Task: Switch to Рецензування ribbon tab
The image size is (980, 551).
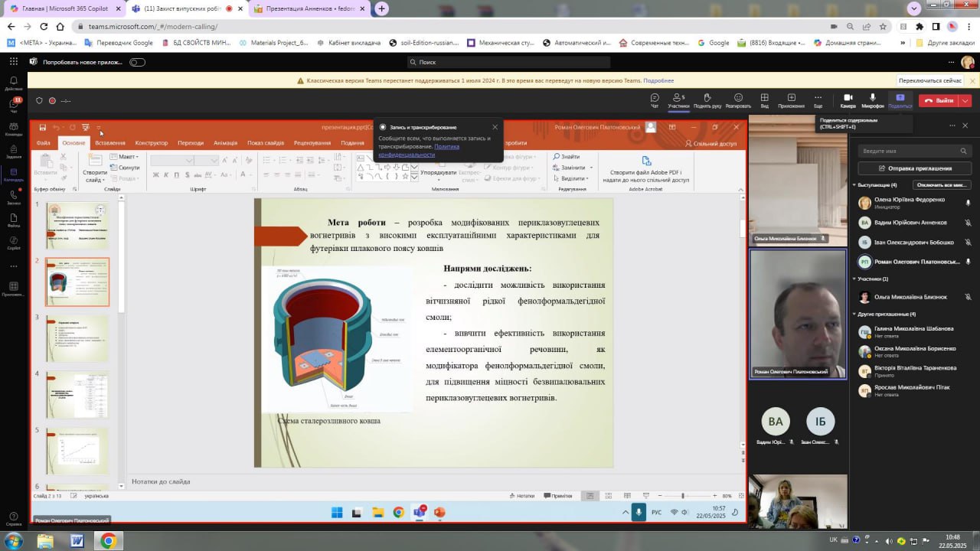Action: 312,143
